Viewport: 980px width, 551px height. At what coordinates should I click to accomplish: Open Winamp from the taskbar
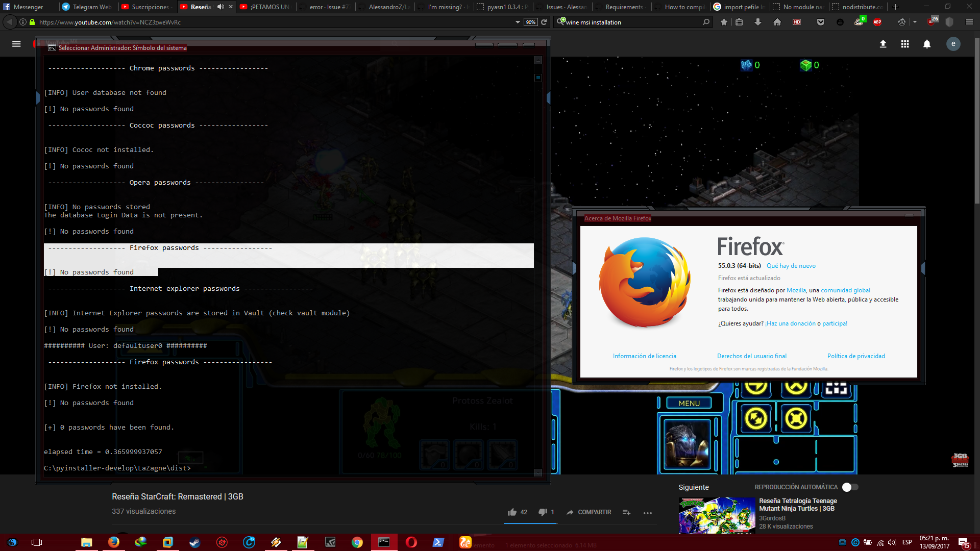click(276, 542)
